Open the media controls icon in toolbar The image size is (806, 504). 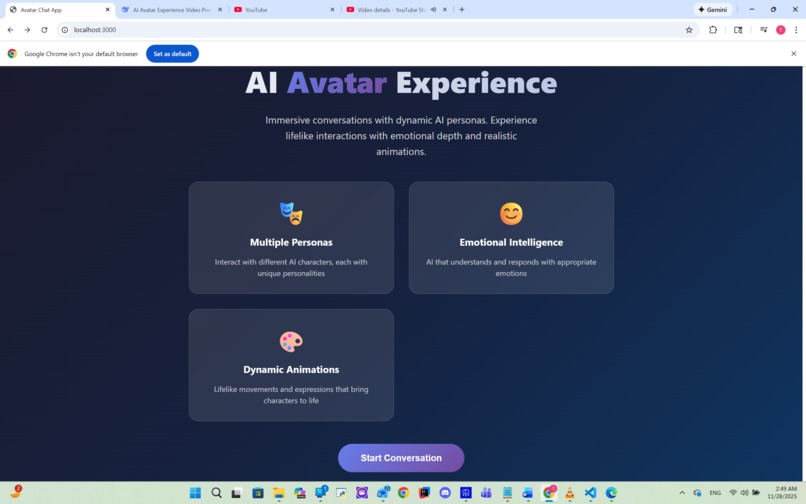click(x=763, y=30)
